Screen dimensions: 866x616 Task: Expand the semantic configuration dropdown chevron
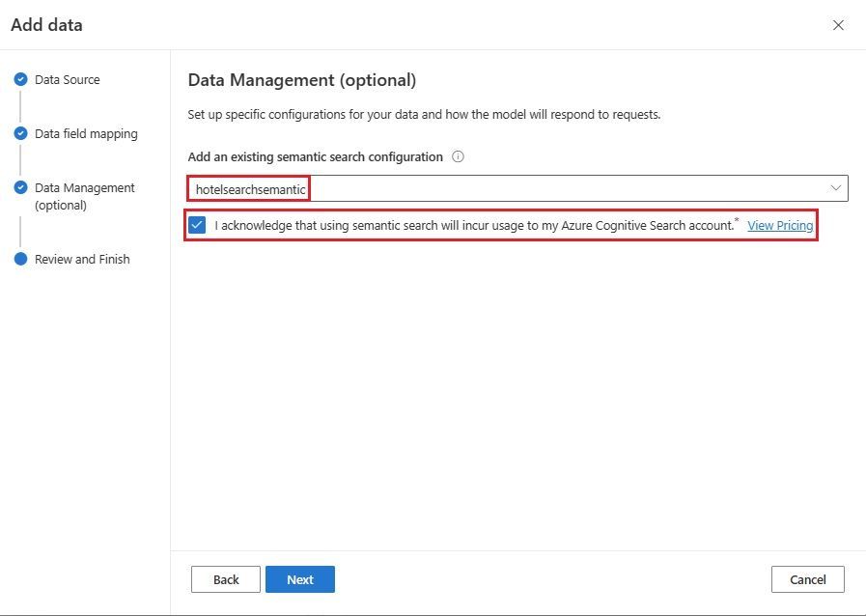836,188
